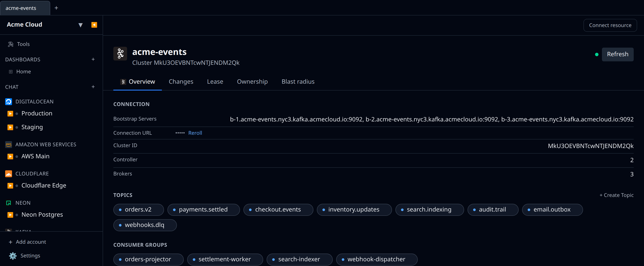Switch to the Lease tab
The width and height of the screenshot is (644, 266).
tap(215, 82)
